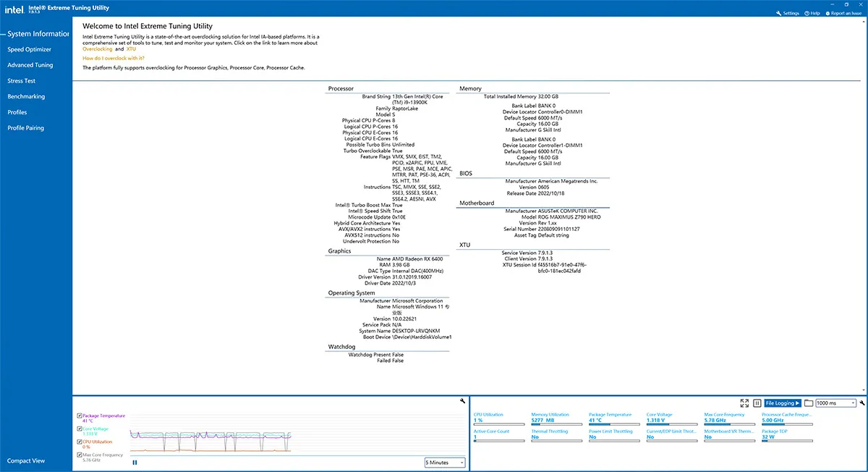Open monitor panel wrench settings

863,403
